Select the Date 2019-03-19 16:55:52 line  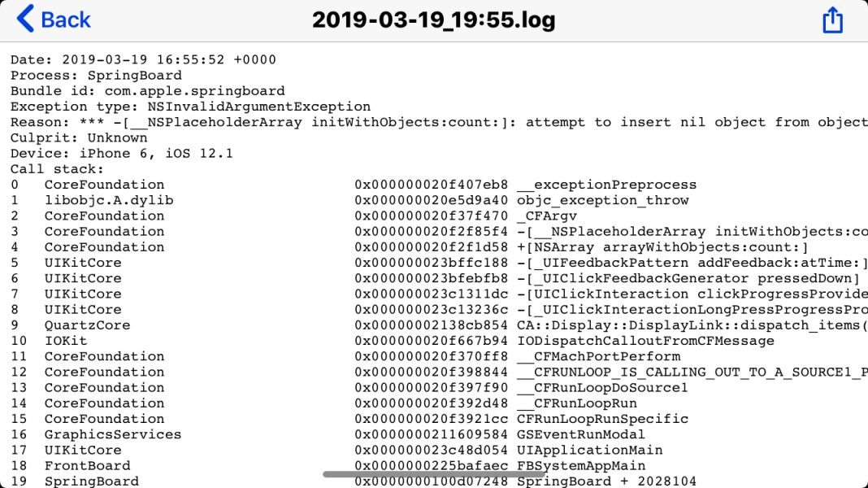click(143, 60)
